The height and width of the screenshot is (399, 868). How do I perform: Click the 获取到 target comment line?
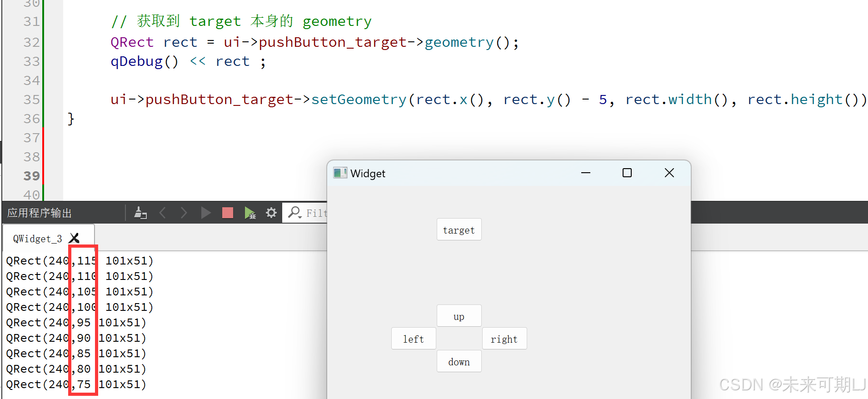(241, 21)
